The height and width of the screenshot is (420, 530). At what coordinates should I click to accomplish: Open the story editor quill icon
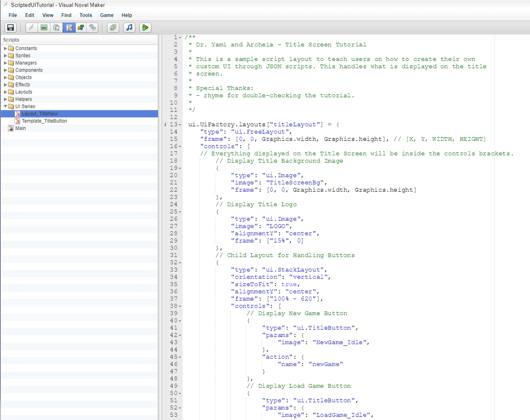(x=32, y=27)
